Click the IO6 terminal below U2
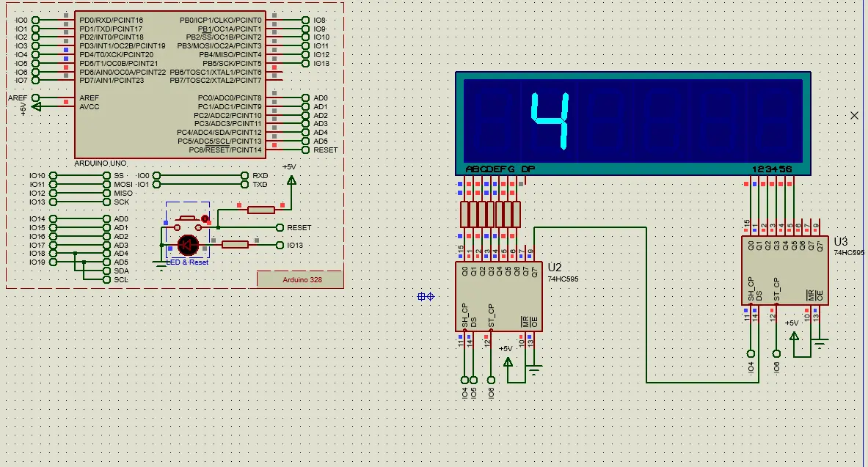The height and width of the screenshot is (467, 868). (x=491, y=380)
